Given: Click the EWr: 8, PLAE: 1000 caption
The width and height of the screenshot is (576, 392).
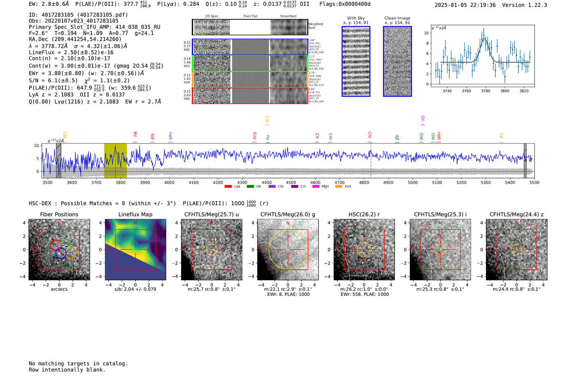Looking at the screenshot, I should [288, 294].
